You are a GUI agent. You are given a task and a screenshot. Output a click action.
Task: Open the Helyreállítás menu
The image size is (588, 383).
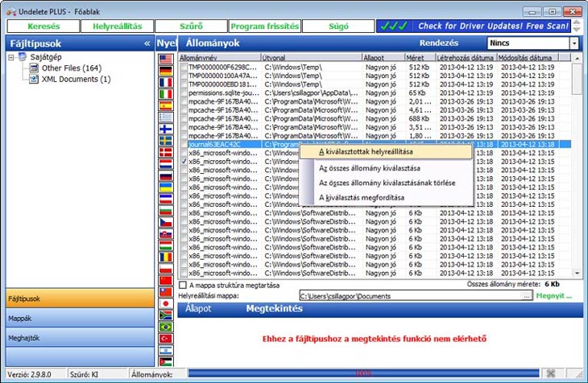(x=118, y=27)
